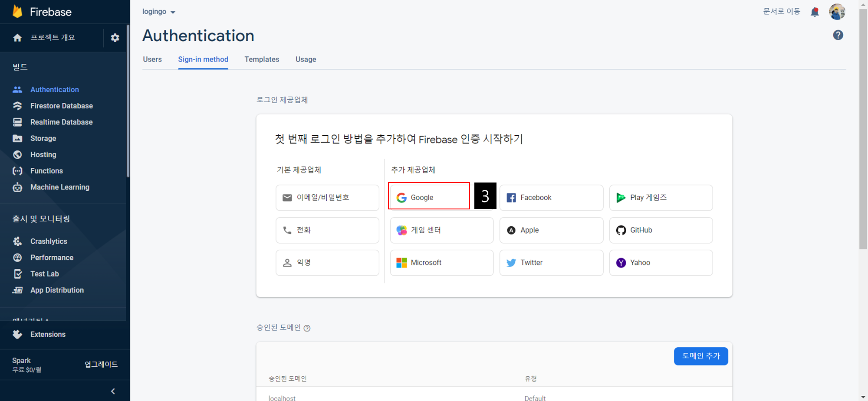Open notifications bell icon
This screenshot has width=868, height=401.
[x=815, y=12]
